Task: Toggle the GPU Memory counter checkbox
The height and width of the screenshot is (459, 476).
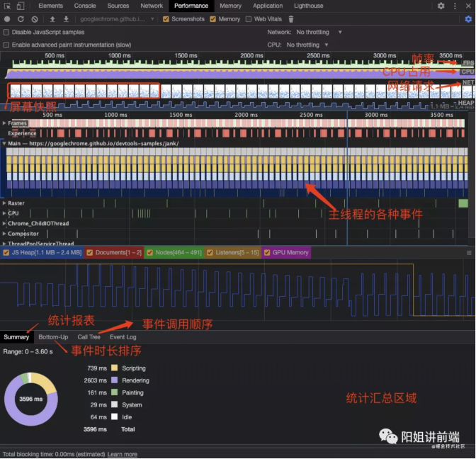Action: pos(267,253)
